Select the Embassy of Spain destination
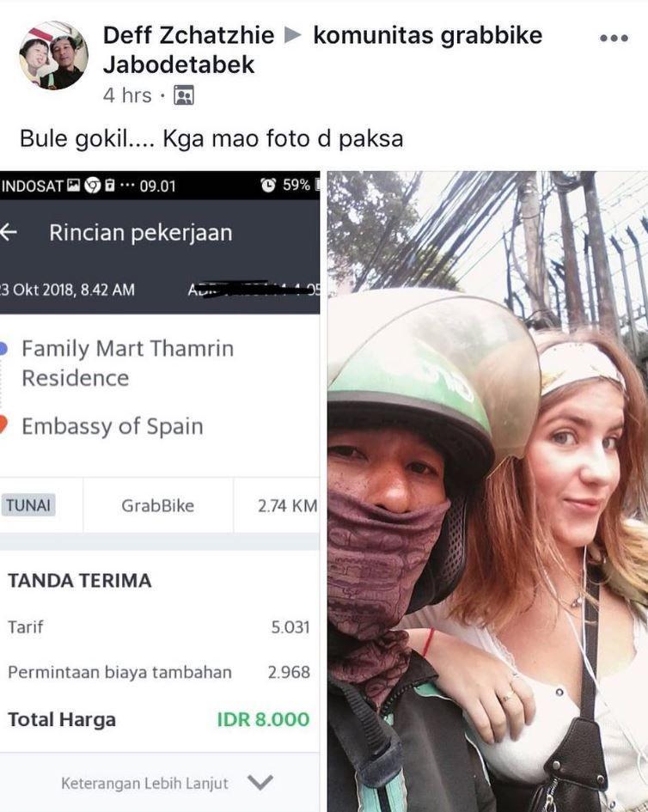 (113, 426)
